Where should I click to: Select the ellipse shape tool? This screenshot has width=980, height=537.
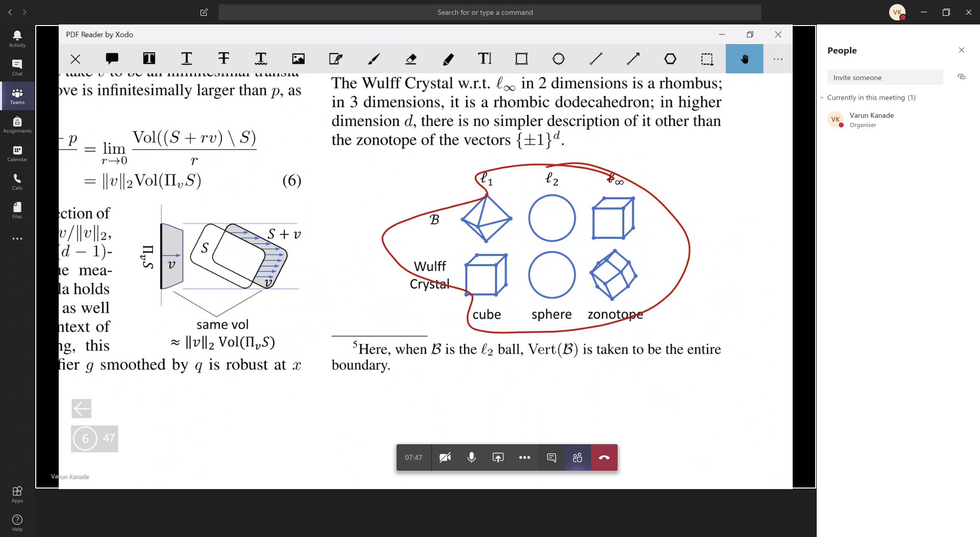[558, 59]
